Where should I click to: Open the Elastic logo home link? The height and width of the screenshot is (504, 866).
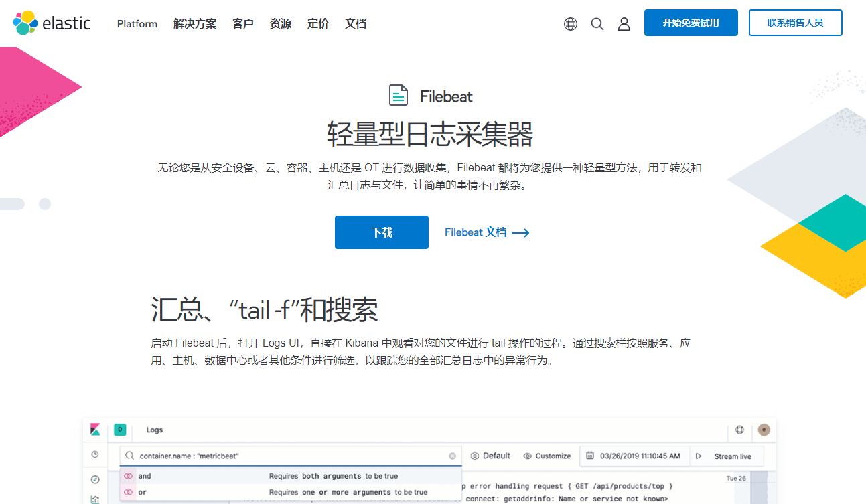point(52,23)
